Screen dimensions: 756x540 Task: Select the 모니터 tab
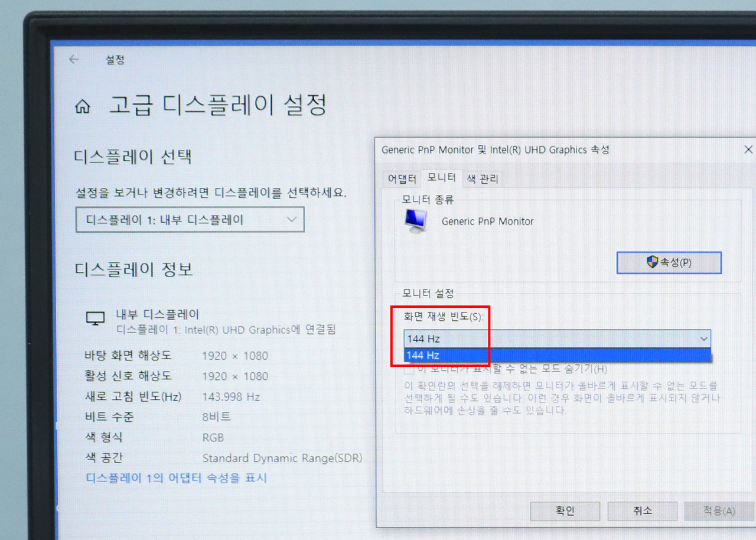pos(441,178)
